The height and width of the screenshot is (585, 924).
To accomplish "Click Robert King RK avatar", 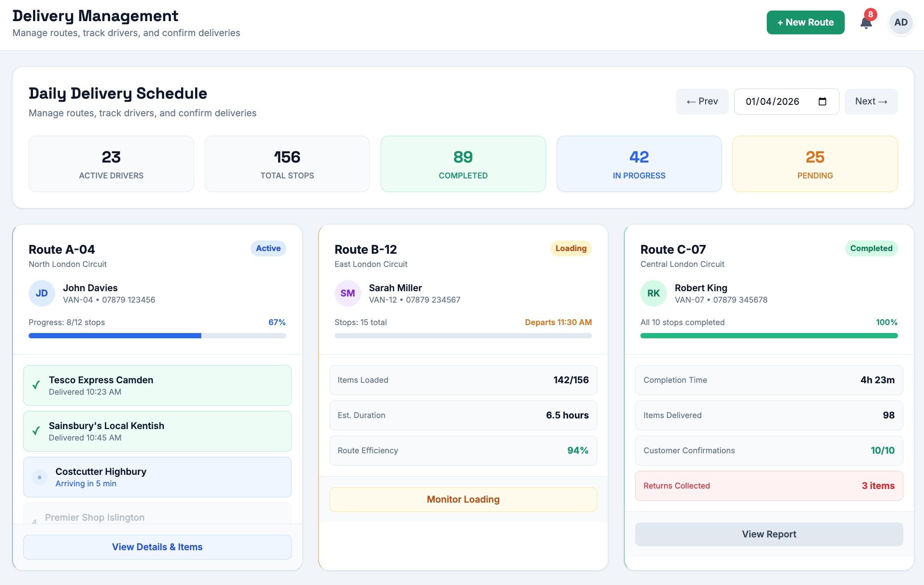I will [x=653, y=293].
